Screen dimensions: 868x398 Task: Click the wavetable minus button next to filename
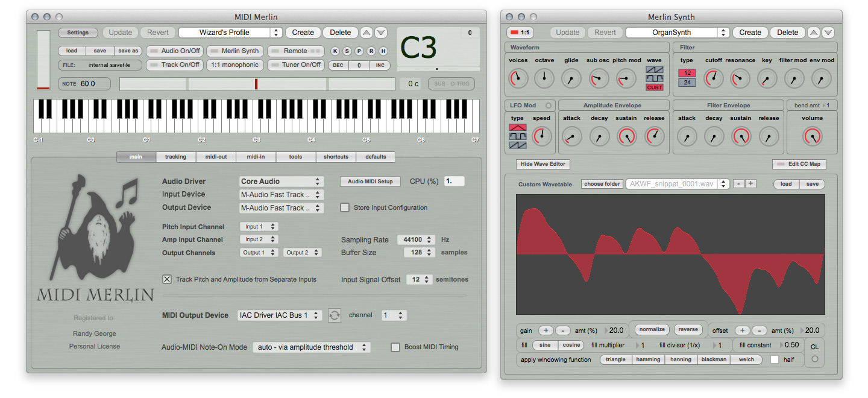click(x=738, y=184)
